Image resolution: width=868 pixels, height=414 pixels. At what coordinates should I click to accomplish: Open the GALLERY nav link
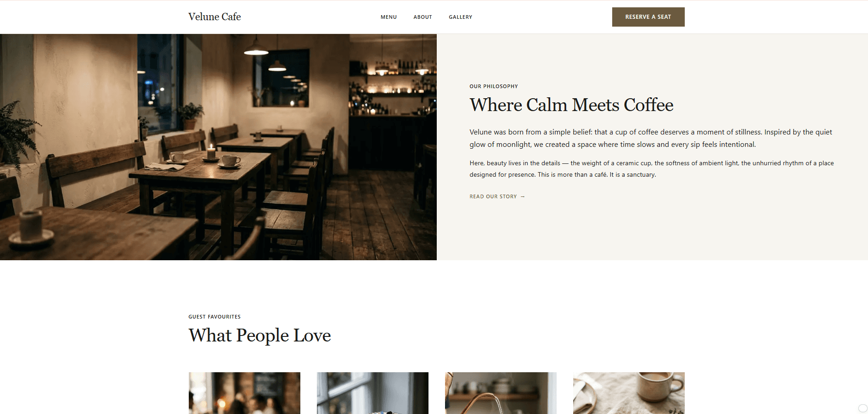460,17
